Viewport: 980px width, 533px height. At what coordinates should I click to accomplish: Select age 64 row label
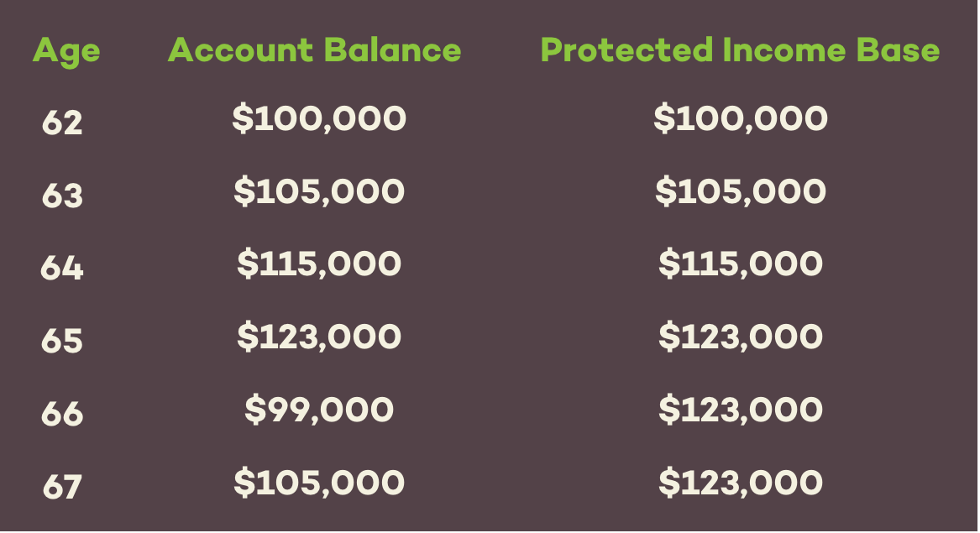pos(62,268)
